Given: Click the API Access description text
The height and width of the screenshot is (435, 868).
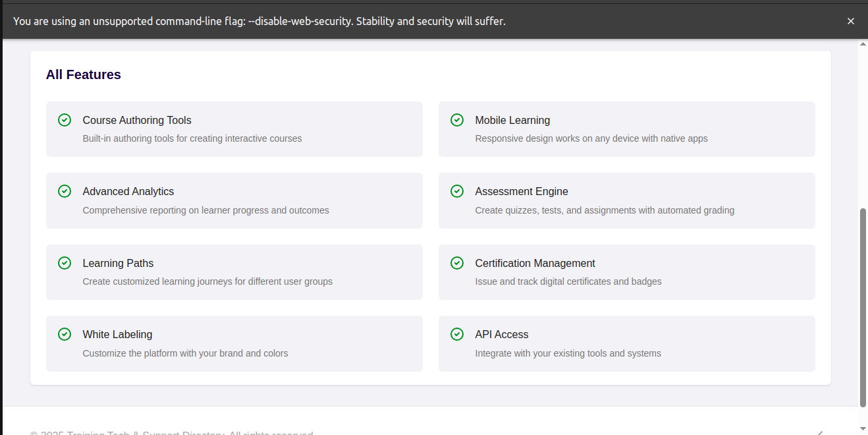Looking at the screenshot, I should tap(568, 353).
